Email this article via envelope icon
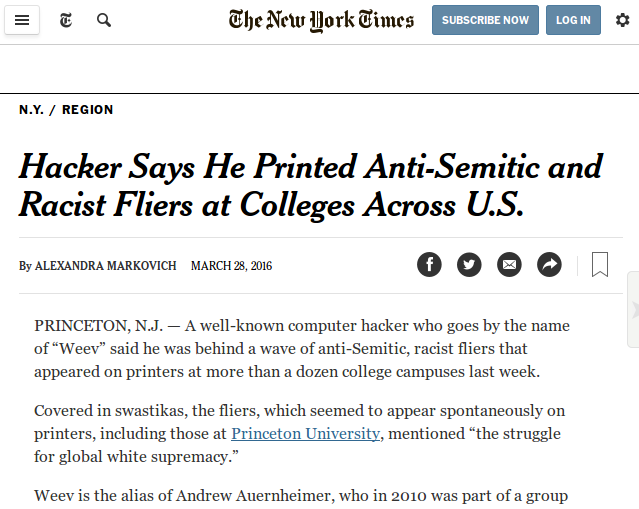 tap(509, 265)
